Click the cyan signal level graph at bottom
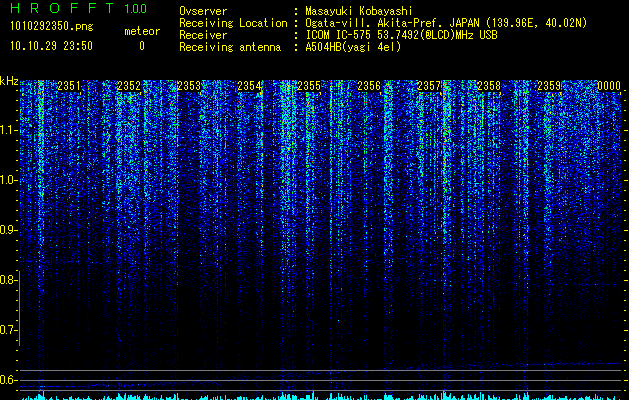The width and height of the screenshot is (629, 400). (x=321, y=396)
